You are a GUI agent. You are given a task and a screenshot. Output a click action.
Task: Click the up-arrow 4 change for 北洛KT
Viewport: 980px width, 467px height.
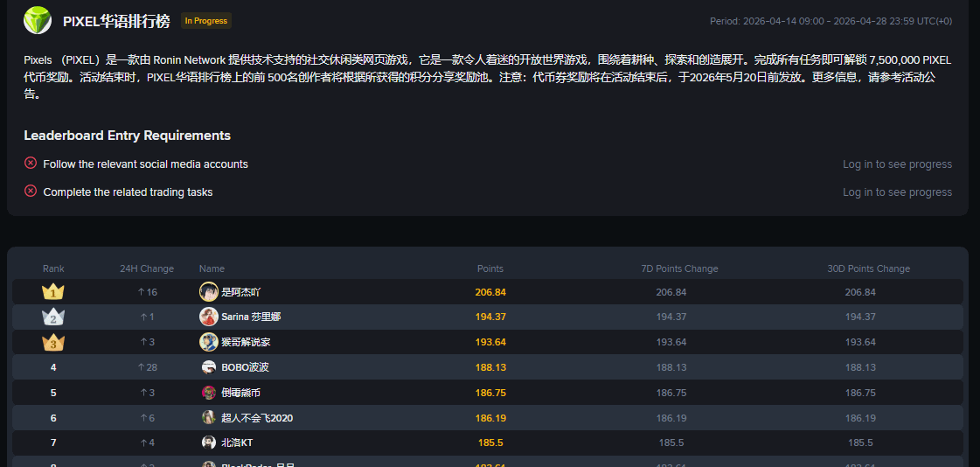point(147,443)
